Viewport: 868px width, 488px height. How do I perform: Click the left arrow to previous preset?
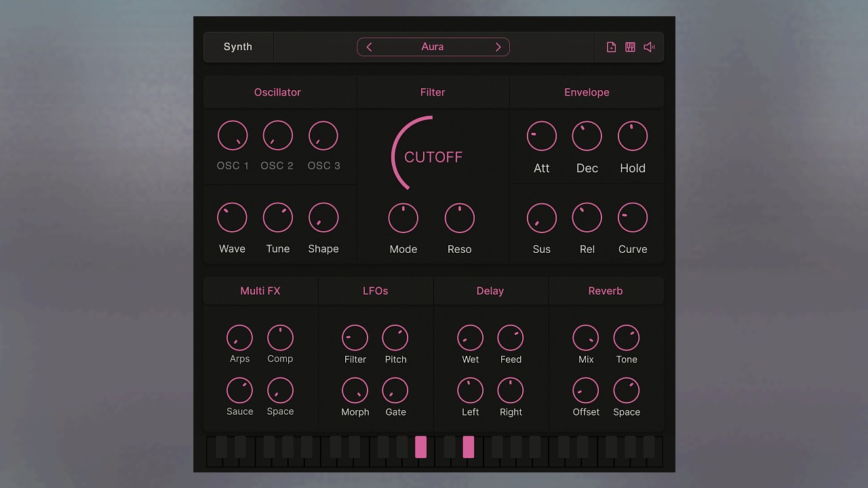coord(370,47)
